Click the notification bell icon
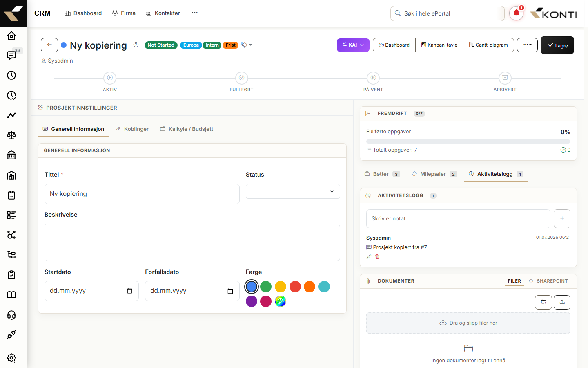Image resolution: width=588 pixels, height=368 pixels. click(516, 13)
